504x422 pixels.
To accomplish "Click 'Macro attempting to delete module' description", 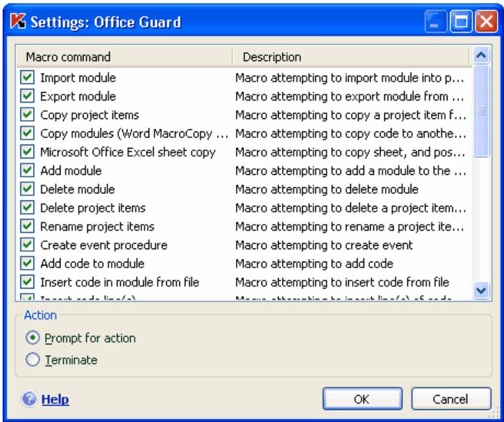I will [327, 189].
